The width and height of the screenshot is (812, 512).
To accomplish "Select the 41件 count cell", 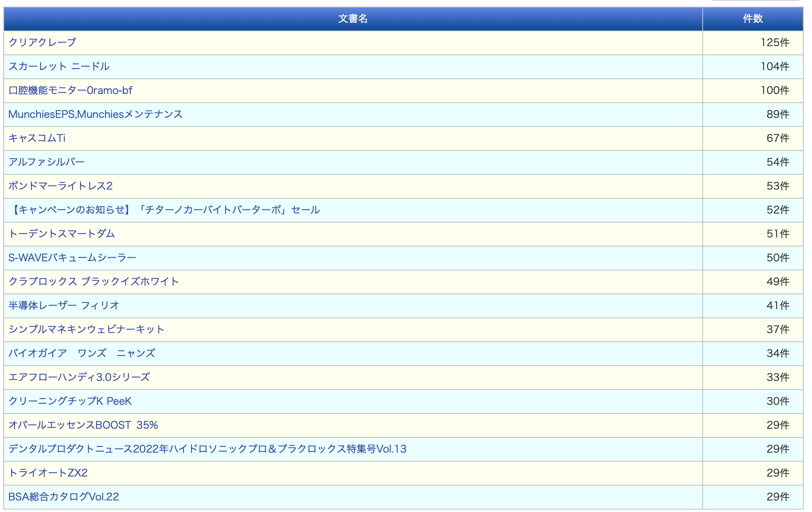I will pos(753,306).
